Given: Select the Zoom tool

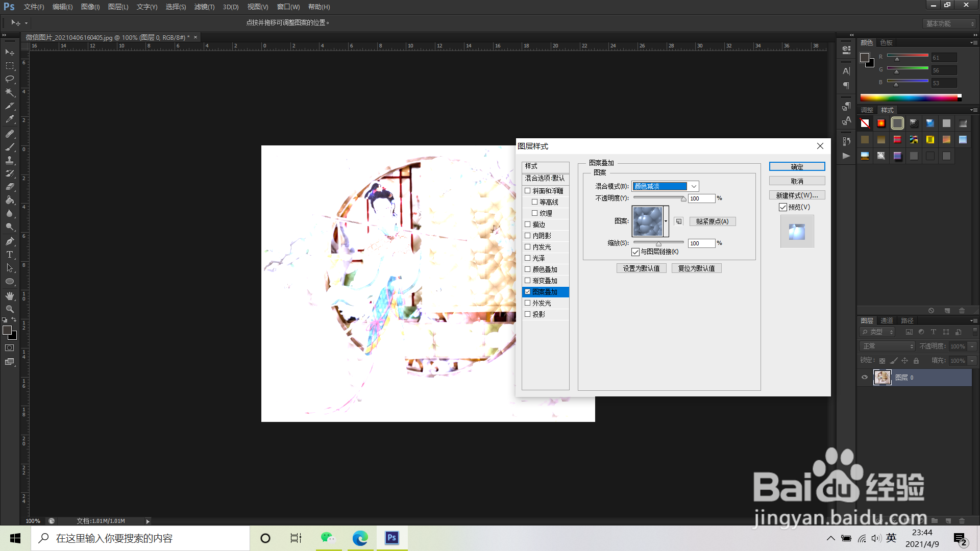Looking at the screenshot, I should point(10,309).
